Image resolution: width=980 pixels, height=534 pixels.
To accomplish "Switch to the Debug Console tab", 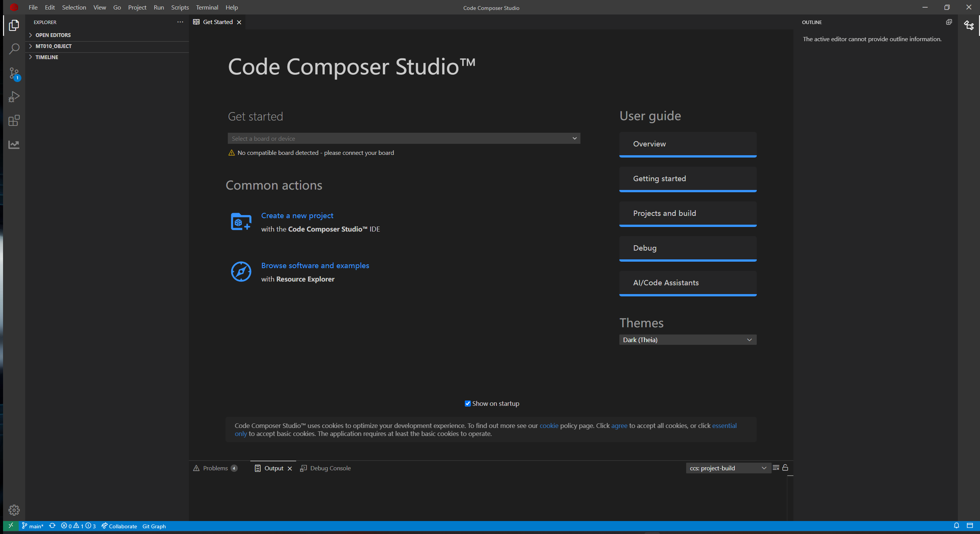I will (330, 468).
